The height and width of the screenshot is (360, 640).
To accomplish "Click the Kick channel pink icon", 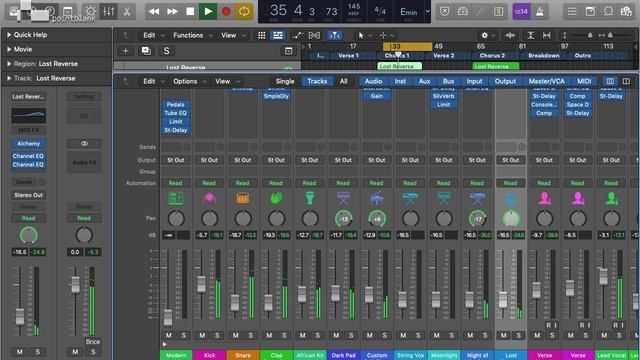I will coord(209,198).
